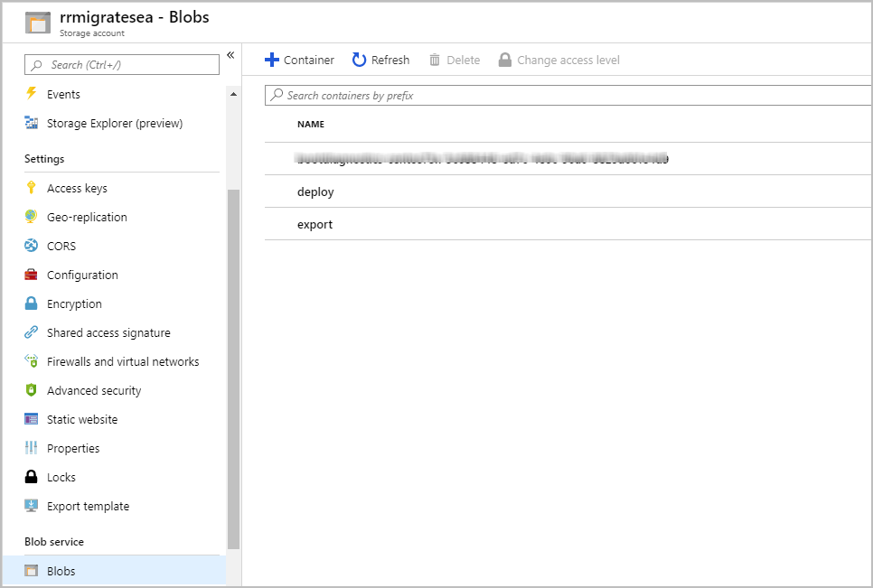Click the Encryption padlock icon
The height and width of the screenshot is (588, 873).
point(32,303)
